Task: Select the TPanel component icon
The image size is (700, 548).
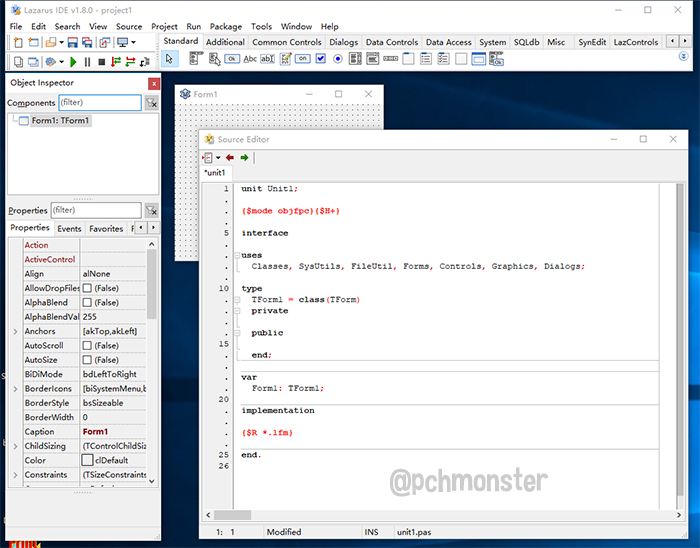Action: 461,59
